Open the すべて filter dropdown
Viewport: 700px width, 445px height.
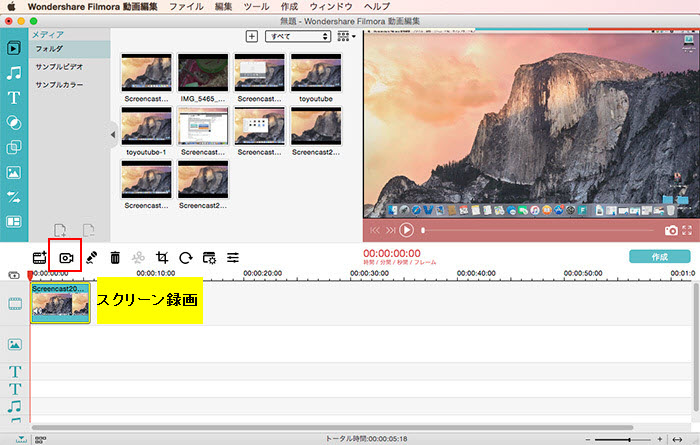[x=298, y=37]
